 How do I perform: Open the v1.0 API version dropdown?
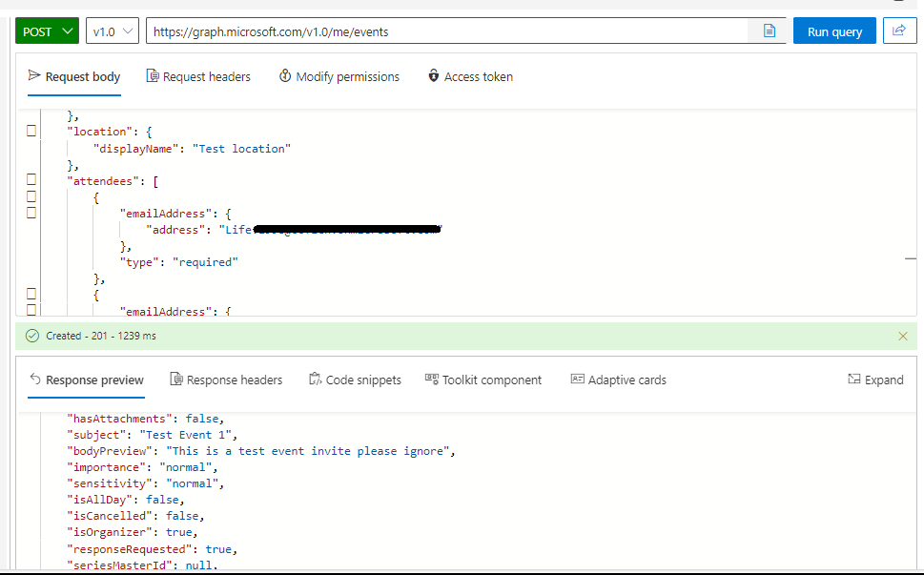[112, 30]
